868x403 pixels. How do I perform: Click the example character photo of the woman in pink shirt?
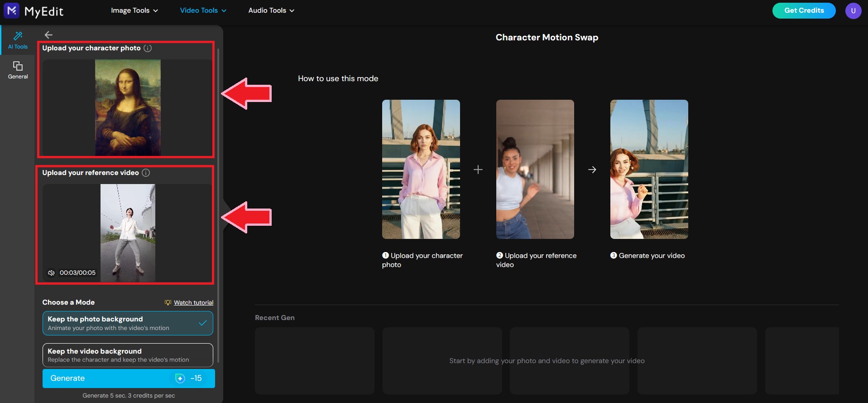[x=421, y=169]
